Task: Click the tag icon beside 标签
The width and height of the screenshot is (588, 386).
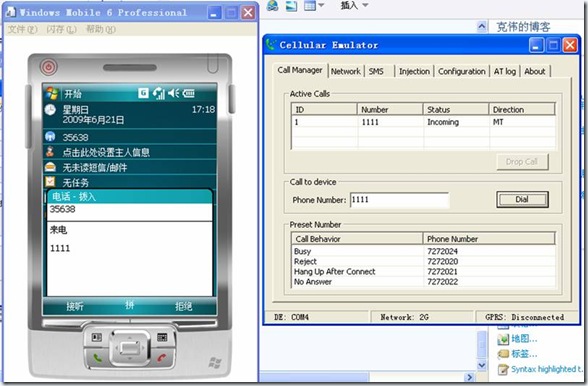Action: tap(503, 354)
